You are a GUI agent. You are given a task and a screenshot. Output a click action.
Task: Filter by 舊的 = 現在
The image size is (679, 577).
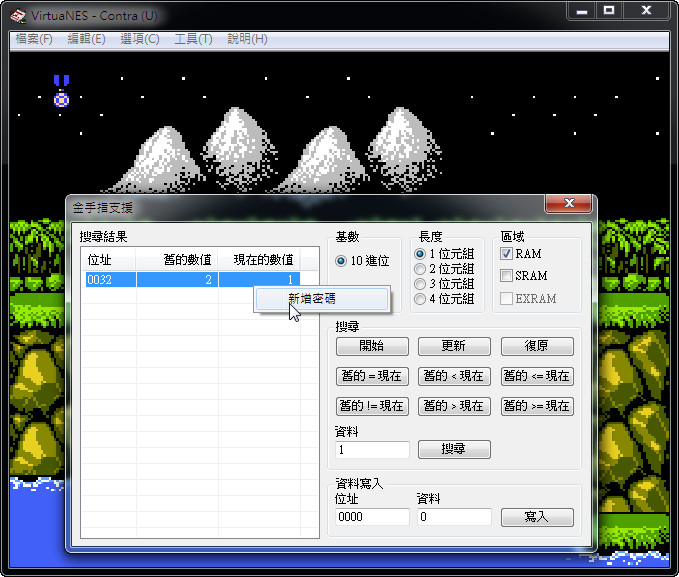[372, 376]
